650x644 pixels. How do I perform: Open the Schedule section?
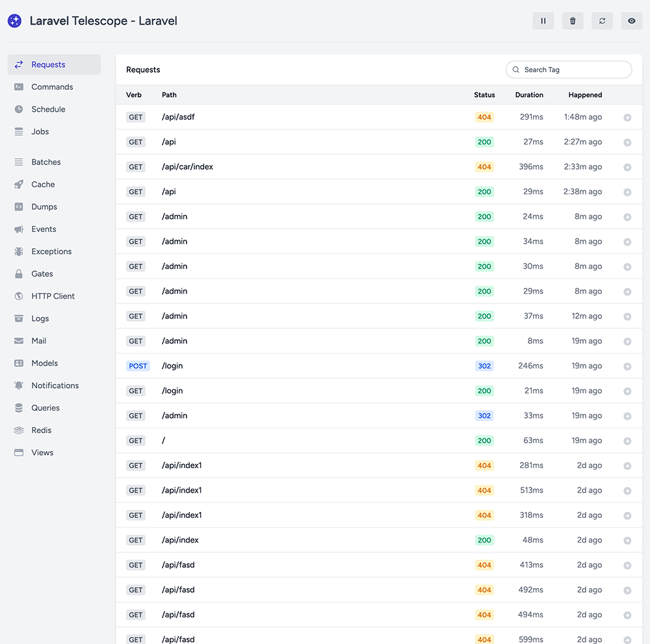pyautogui.click(x=48, y=109)
